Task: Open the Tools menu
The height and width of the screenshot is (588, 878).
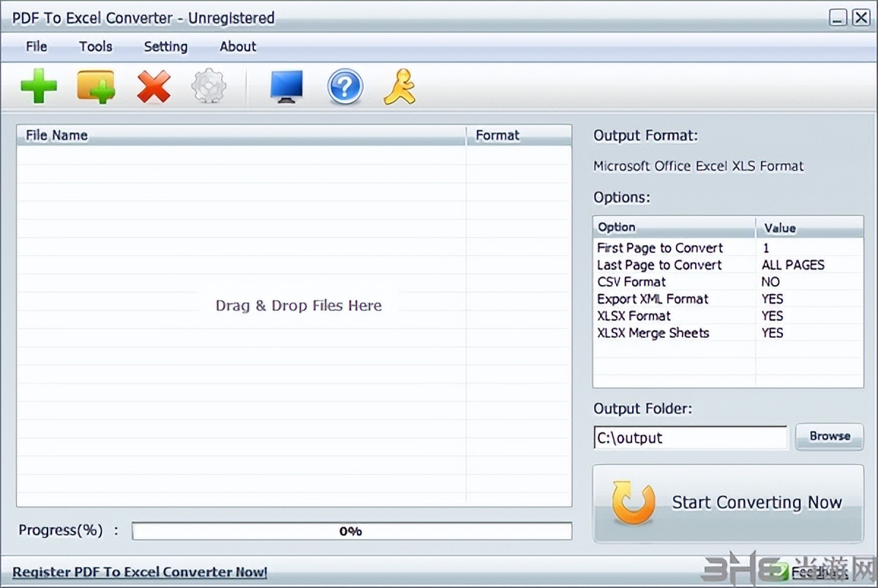Action: tap(96, 46)
